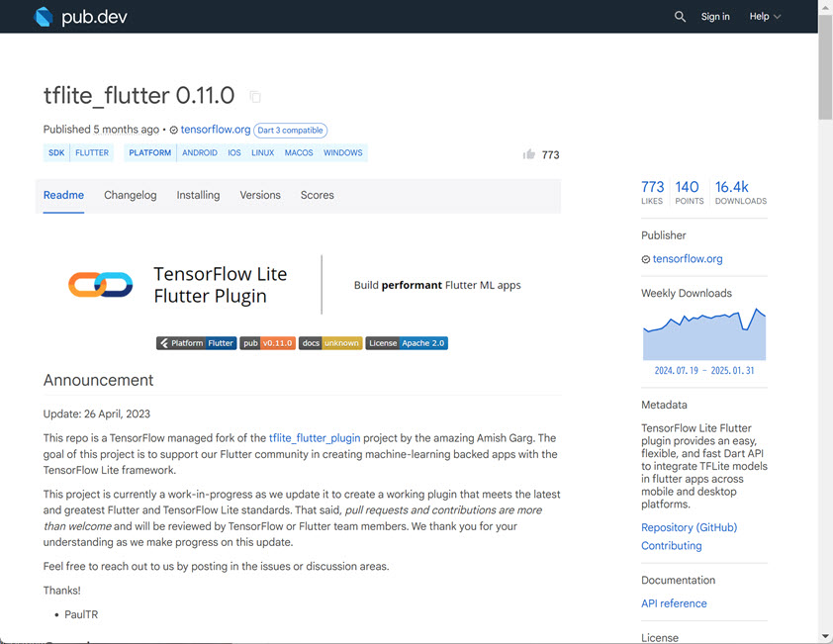833x644 pixels.
Task: Switch to the Changelog tab
Action: pyautogui.click(x=130, y=195)
